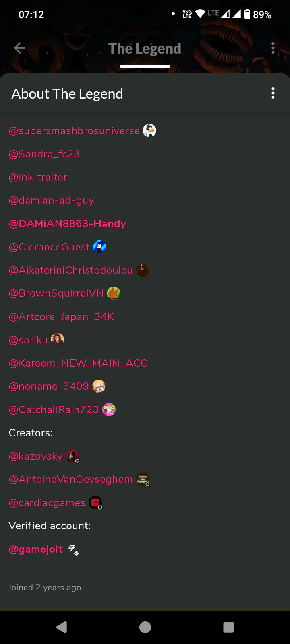Follow the @AntoineVanGeyseghem mention link
This screenshot has height=644, width=290.
click(x=71, y=479)
